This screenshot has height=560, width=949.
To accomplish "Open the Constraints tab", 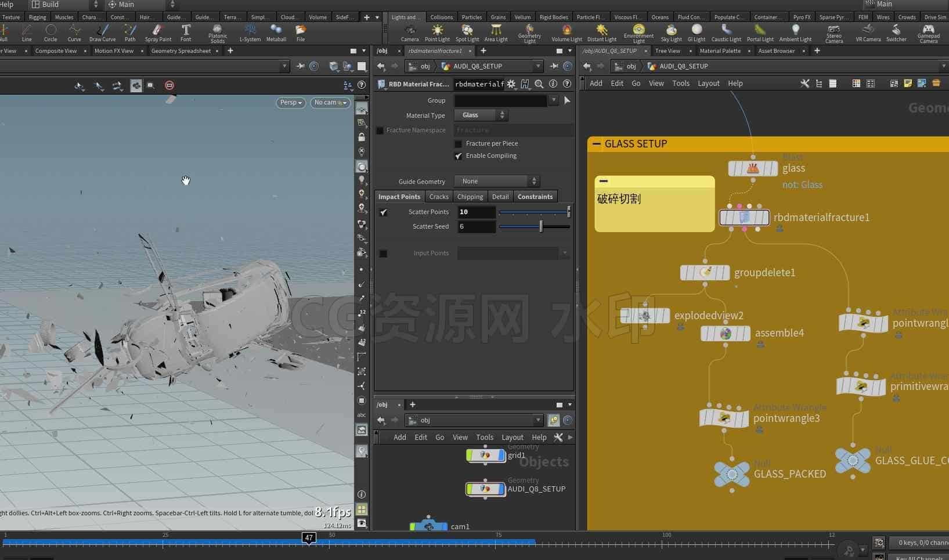I will [x=535, y=197].
